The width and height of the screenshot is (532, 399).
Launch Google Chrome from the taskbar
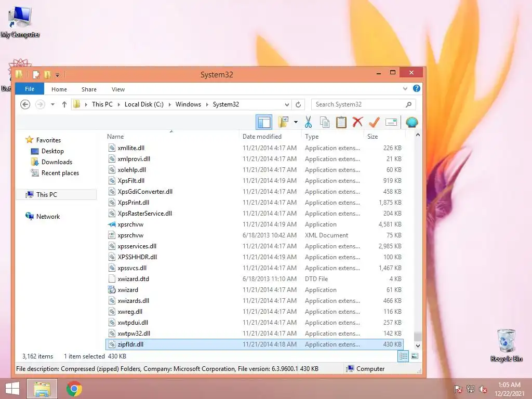74,389
